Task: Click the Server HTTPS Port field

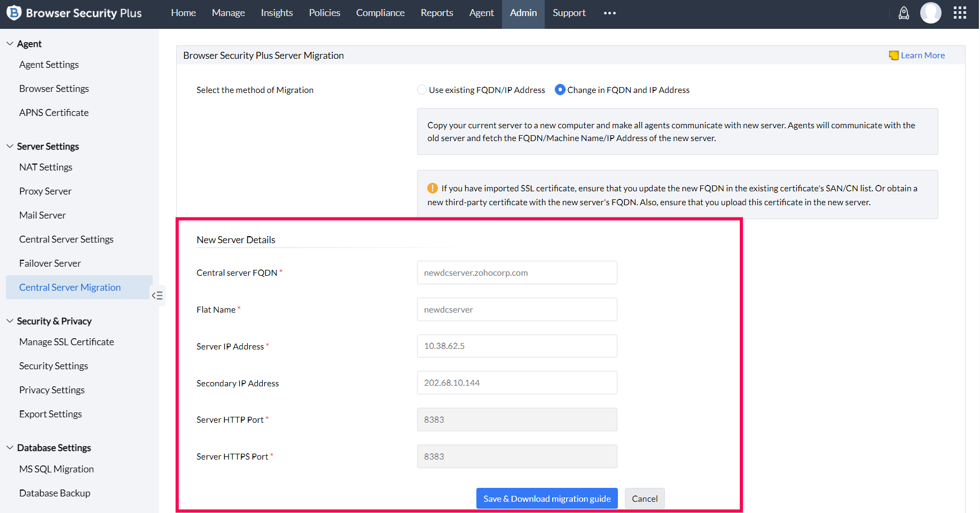Action: tap(517, 456)
